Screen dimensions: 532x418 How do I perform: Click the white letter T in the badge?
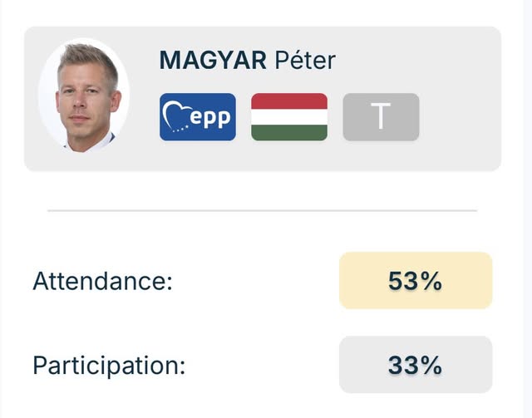(x=381, y=117)
